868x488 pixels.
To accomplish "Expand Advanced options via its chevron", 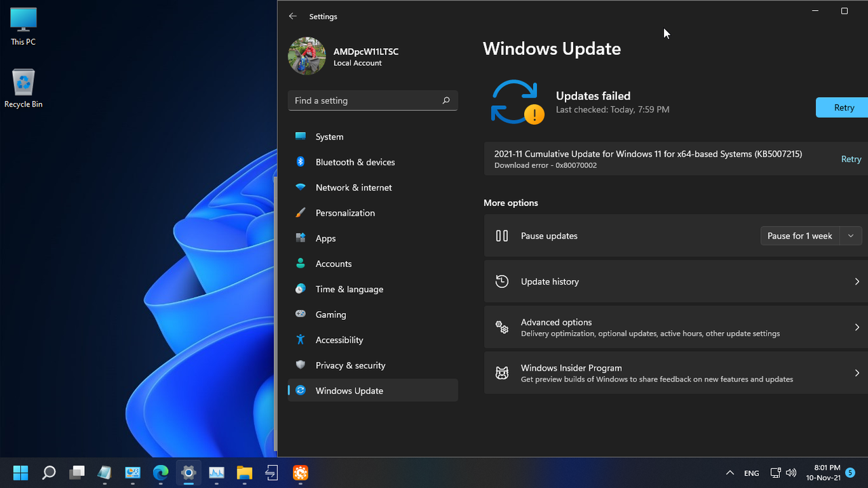I will [x=856, y=327].
